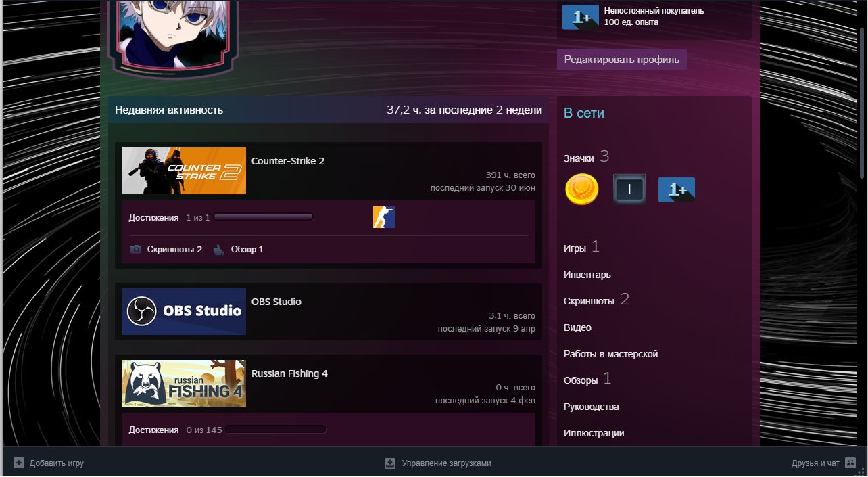Open the Иллюстрации sidebar link
Screen dimensions: 868x477
click(x=594, y=433)
